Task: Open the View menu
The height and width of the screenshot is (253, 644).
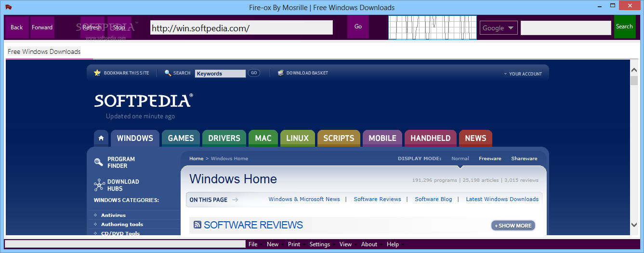Action: tap(345, 244)
